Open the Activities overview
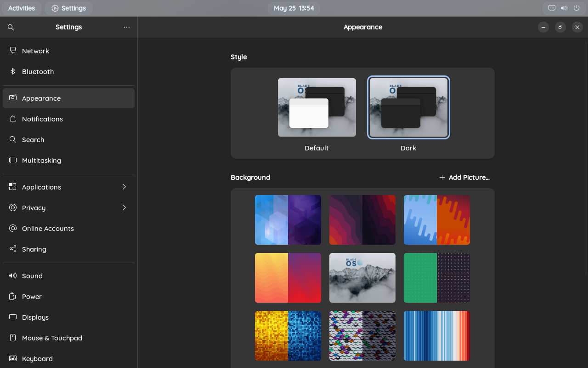The width and height of the screenshot is (588, 368). click(22, 8)
